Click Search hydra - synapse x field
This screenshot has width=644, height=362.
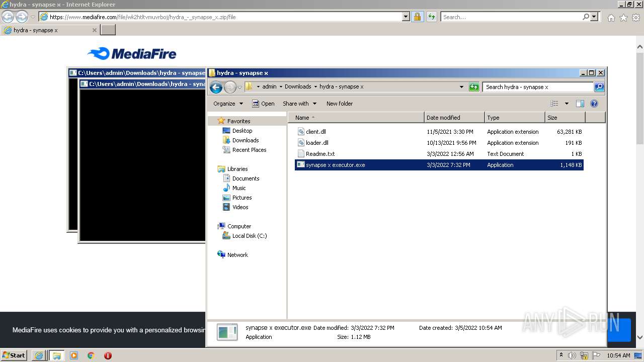tap(538, 87)
